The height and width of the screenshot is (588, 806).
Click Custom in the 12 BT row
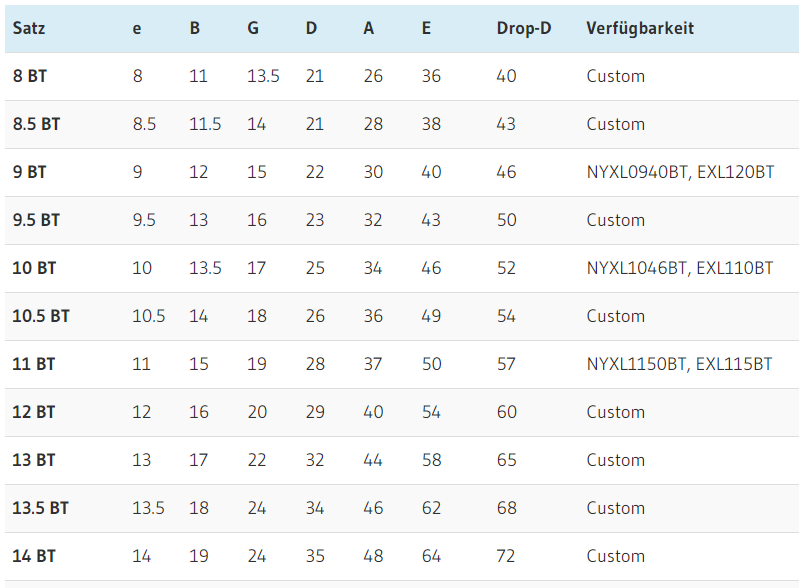coord(615,412)
